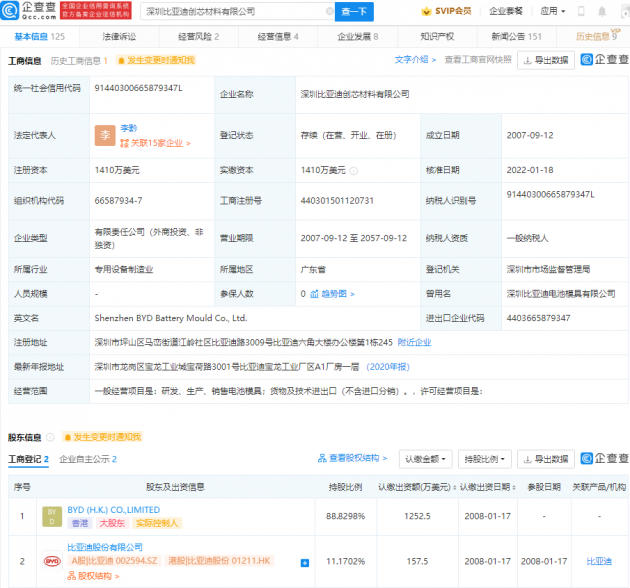
Task: Open 关联15家企业 link
Action: pos(155,143)
